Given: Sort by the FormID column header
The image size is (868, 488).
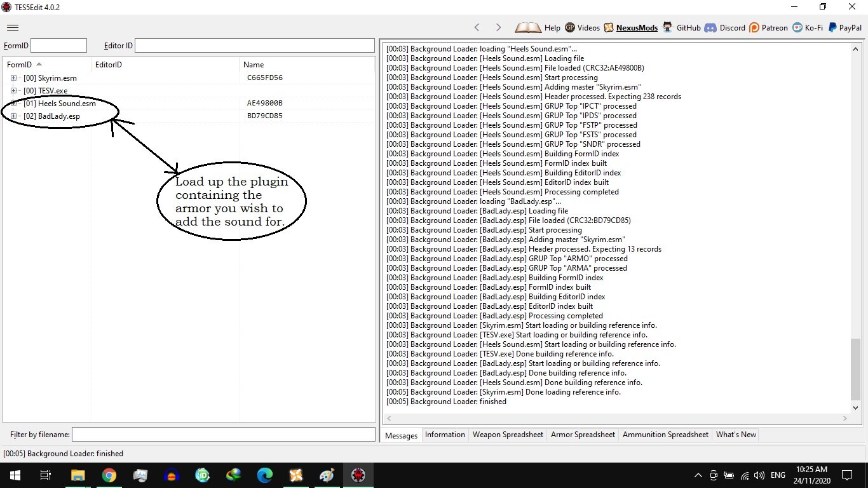Looking at the screenshot, I should point(46,64).
